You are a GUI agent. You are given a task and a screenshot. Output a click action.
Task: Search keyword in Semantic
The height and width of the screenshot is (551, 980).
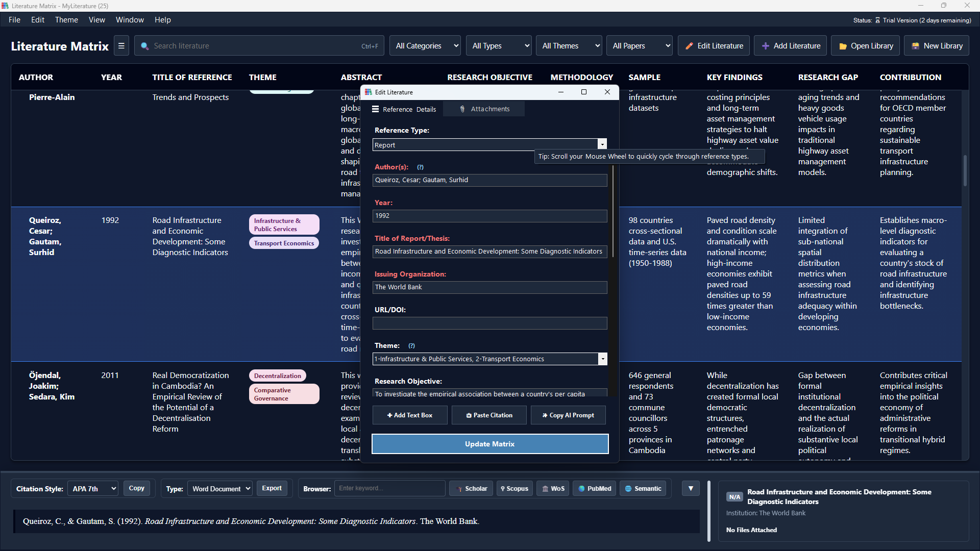coord(643,489)
